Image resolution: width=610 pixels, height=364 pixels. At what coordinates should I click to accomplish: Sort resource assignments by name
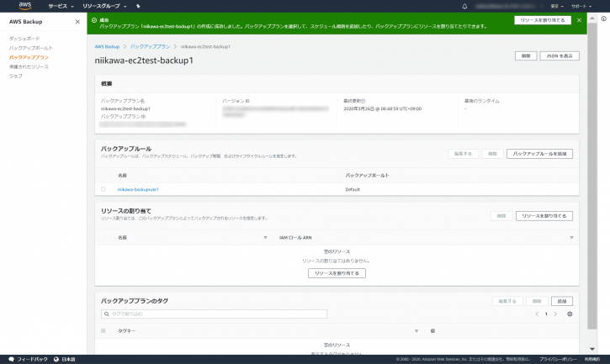(265, 238)
